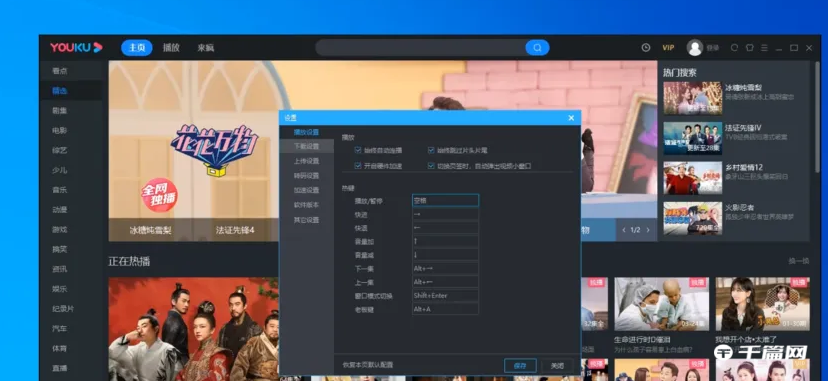Image resolution: width=828 pixels, height=381 pixels.
Task: Open 看点 in the left sidebar
Action: coord(60,71)
